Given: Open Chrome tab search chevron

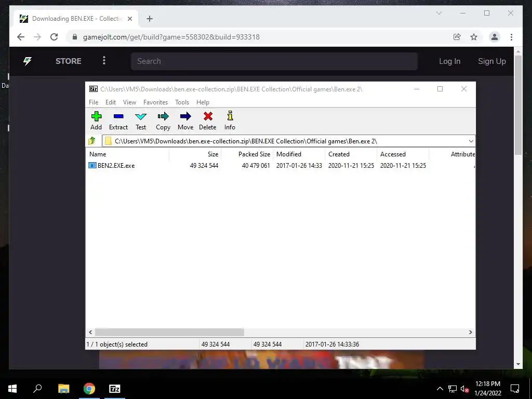Looking at the screenshot, I should pyautogui.click(x=439, y=13).
